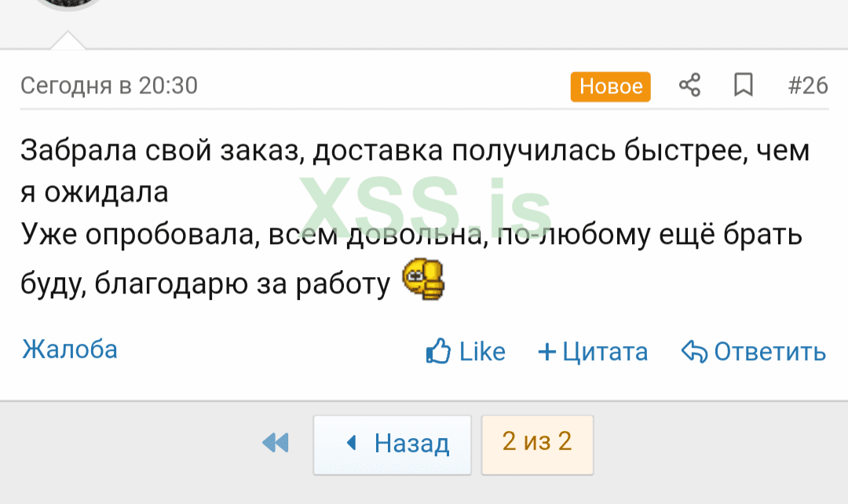Select the orange Новое badge

point(610,86)
